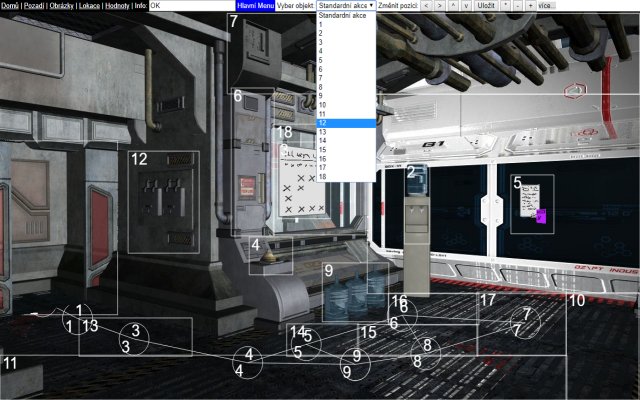Choose object 17 in the dropdown list

346,168
